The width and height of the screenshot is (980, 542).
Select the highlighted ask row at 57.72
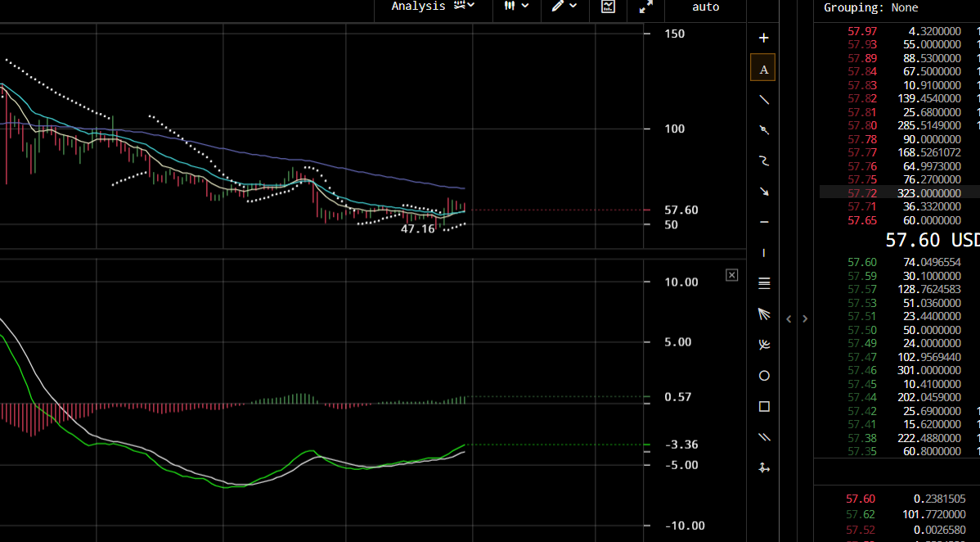pyautogui.click(x=900, y=193)
